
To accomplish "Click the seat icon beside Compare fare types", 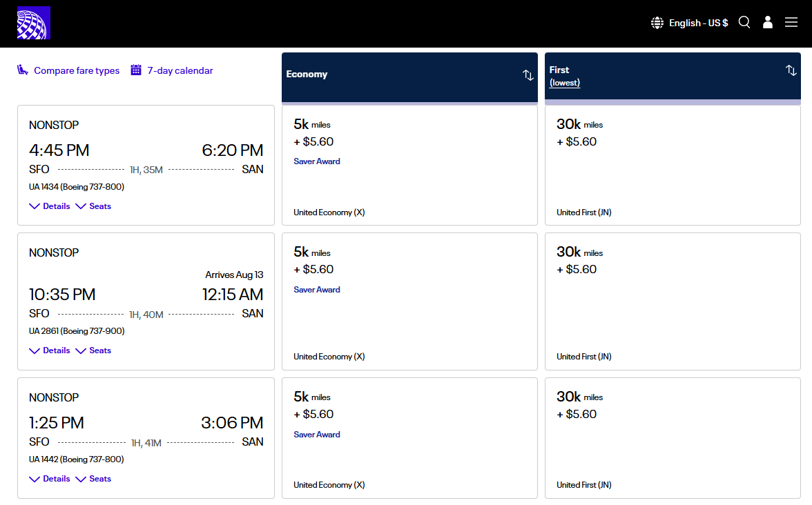I will tap(23, 70).
